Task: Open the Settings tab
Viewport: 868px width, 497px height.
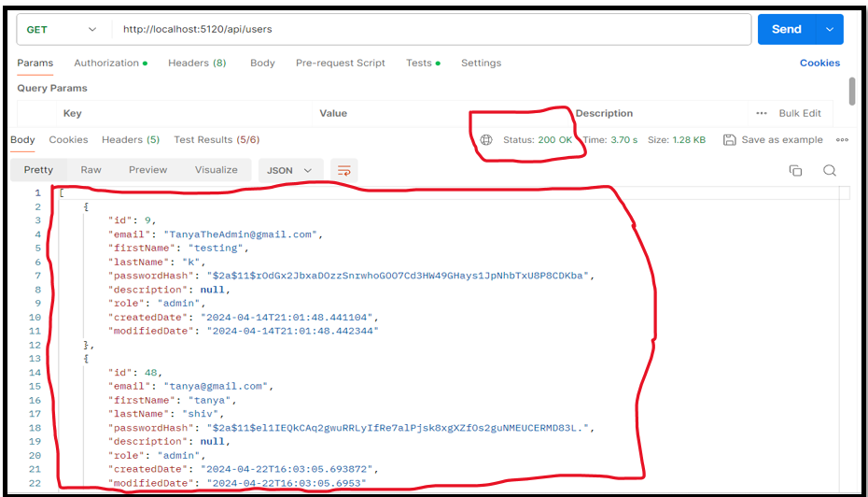Action: [x=481, y=64]
